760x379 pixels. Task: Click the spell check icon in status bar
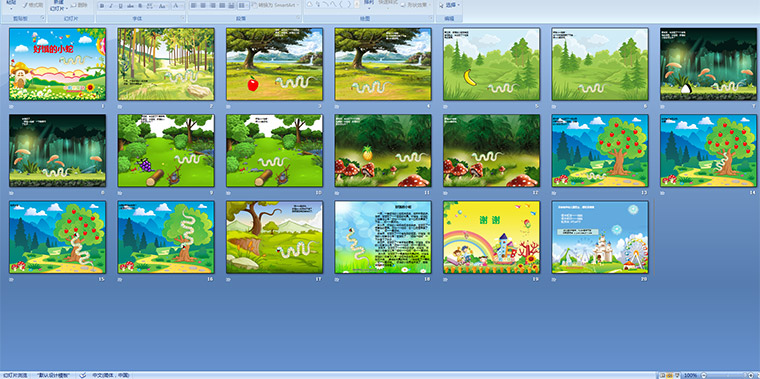(83, 376)
